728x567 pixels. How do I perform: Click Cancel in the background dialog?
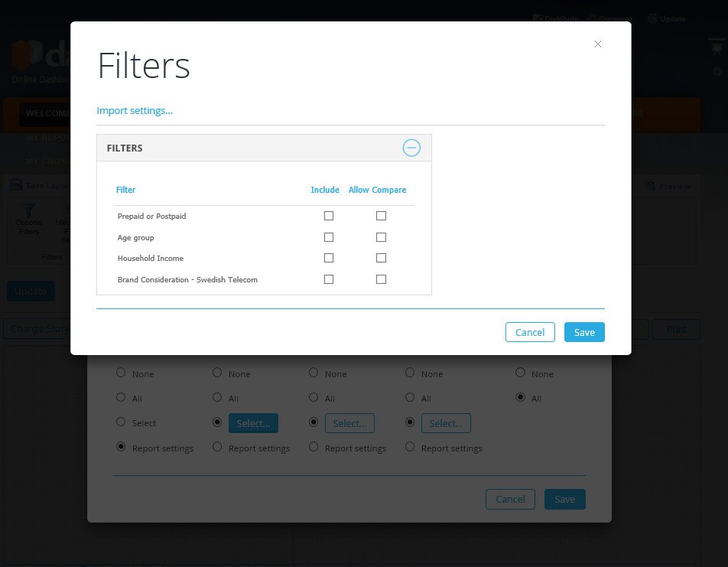click(x=510, y=499)
